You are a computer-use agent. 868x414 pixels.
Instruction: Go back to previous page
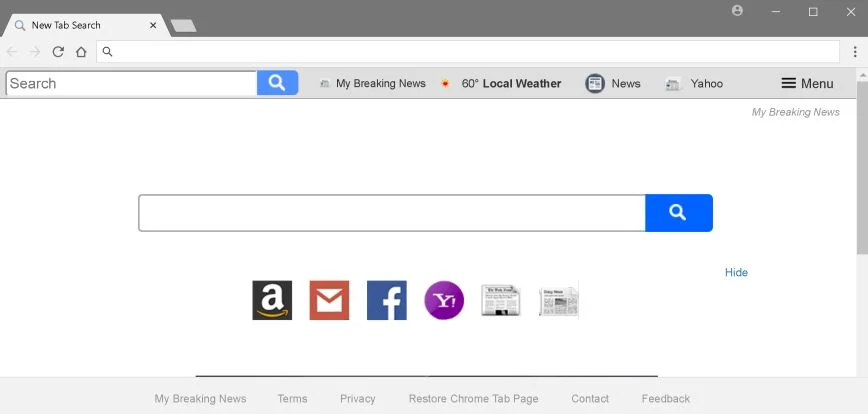12,52
